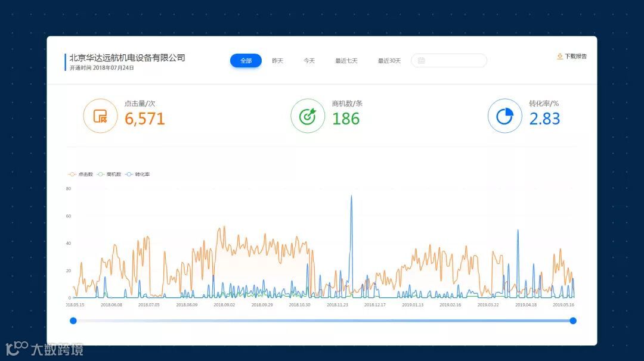Click the 开通时间 2018年07月24日 text

[102, 68]
